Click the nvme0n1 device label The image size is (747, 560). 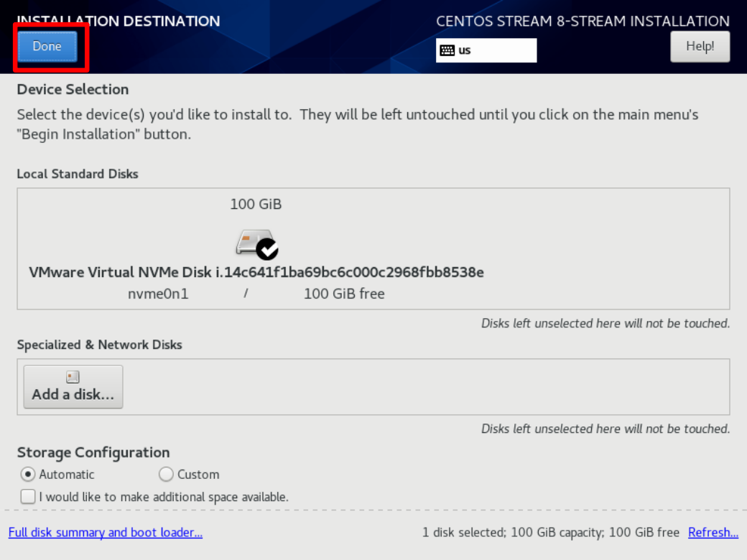[x=158, y=294]
